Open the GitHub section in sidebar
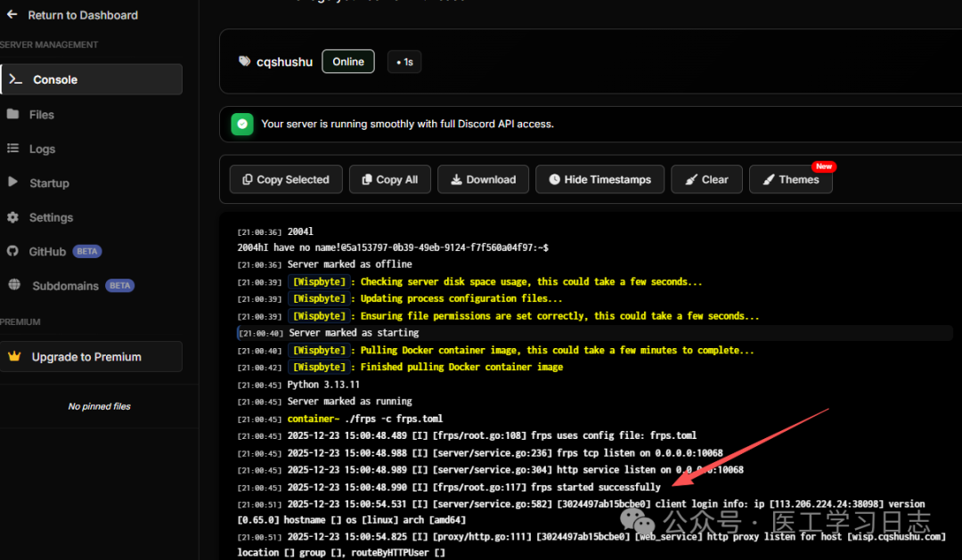This screenshot has height=560, width=962. click(x=47, y=251)
